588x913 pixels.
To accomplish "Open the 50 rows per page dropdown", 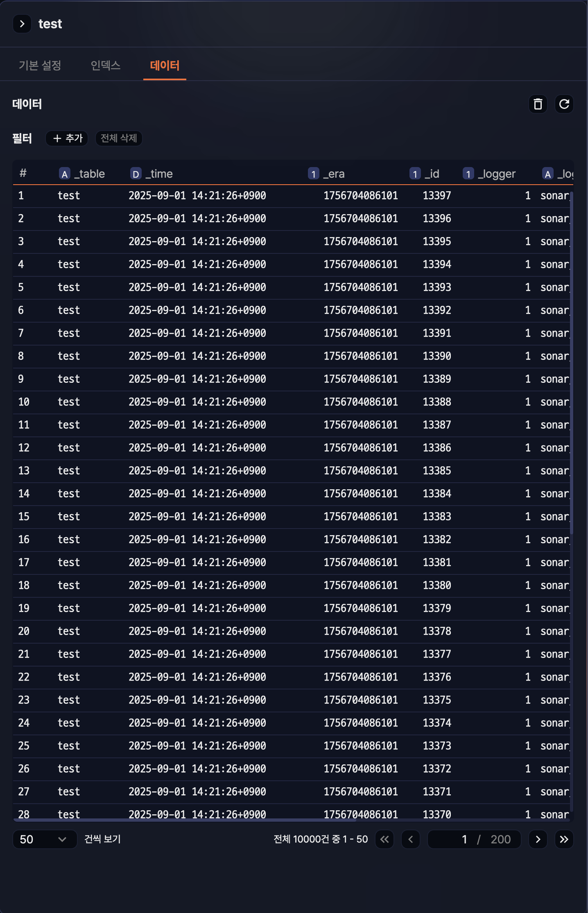I will pyautogui.click(x=45, y=839).
